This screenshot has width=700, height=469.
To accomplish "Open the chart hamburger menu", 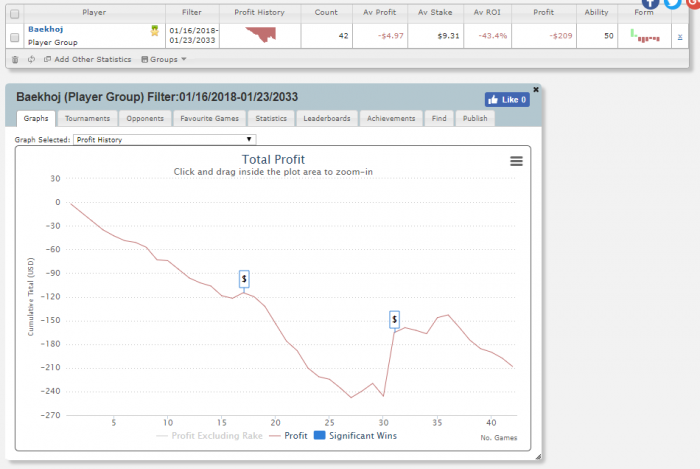I will tap(516, 161).
